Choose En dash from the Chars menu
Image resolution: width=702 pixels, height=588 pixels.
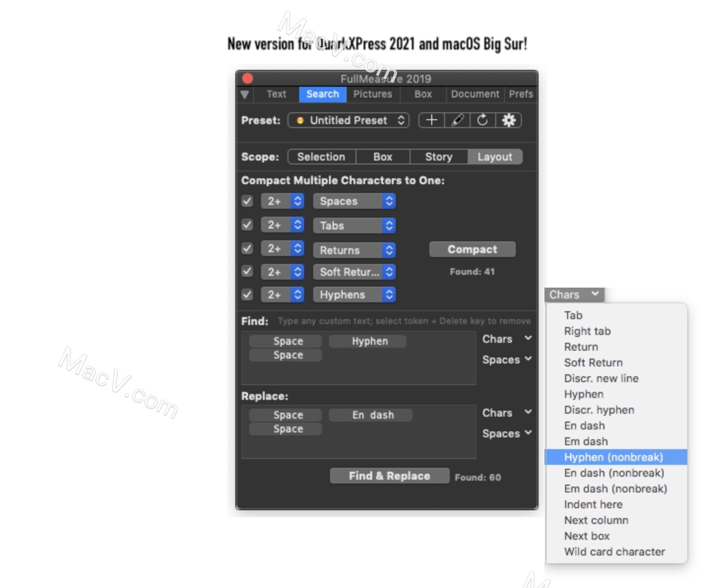[616, 425]
